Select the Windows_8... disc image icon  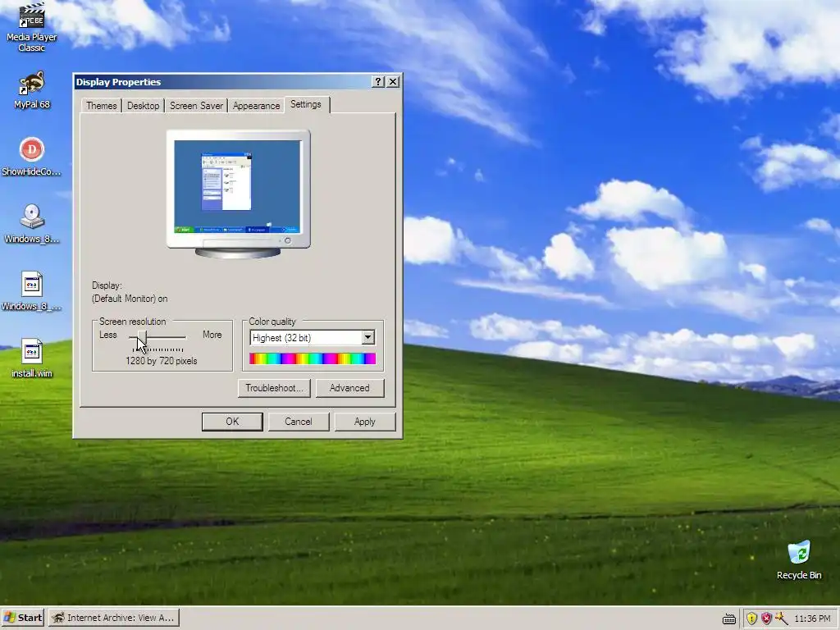pos(32,224)
